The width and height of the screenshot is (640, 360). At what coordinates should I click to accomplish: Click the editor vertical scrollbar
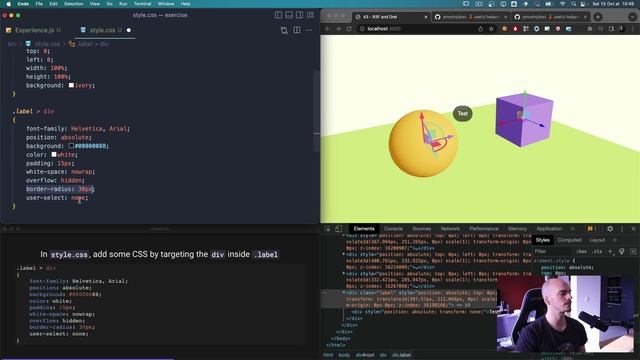click(x=317, y=110)
